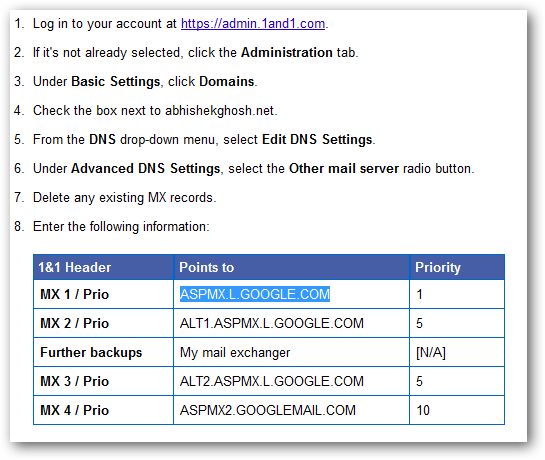This screenshot has height=460, width=545.
Task: Click the bold 'Basic Settings' text in step 3
Action: coord(115,81)
